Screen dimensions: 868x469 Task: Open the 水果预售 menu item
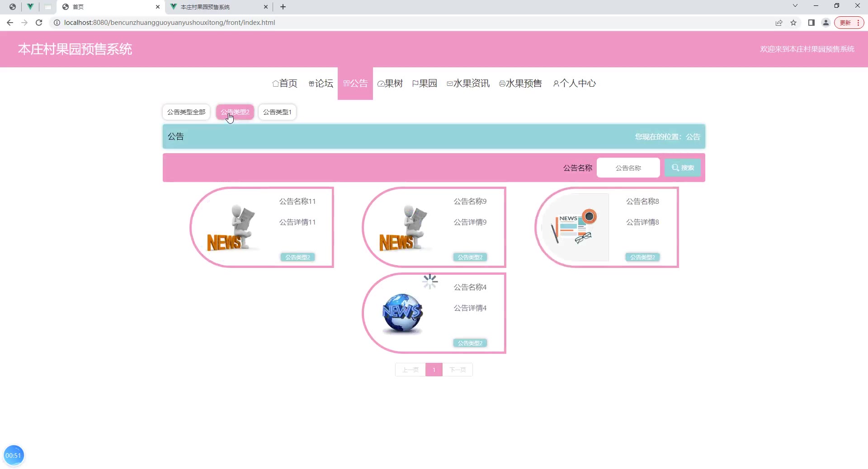(520, 84)
